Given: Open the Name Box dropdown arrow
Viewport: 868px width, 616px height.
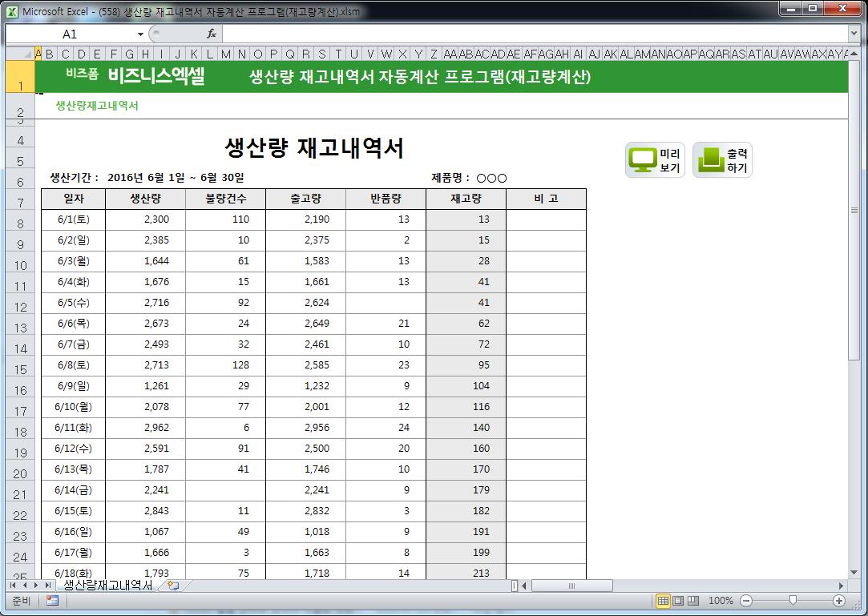Looking at the screenshot, I should click(x=140, y=34).
